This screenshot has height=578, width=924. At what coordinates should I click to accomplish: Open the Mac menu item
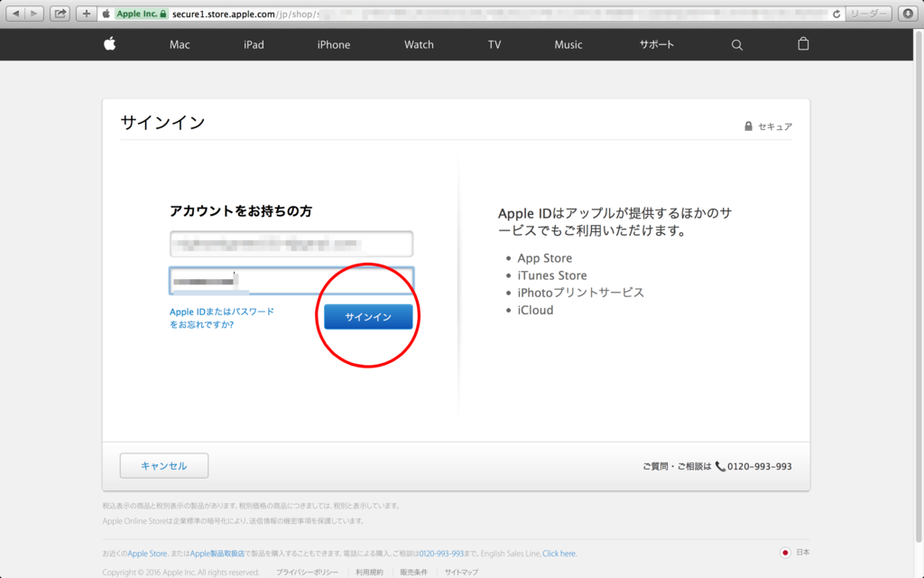[x=180, y=45]
